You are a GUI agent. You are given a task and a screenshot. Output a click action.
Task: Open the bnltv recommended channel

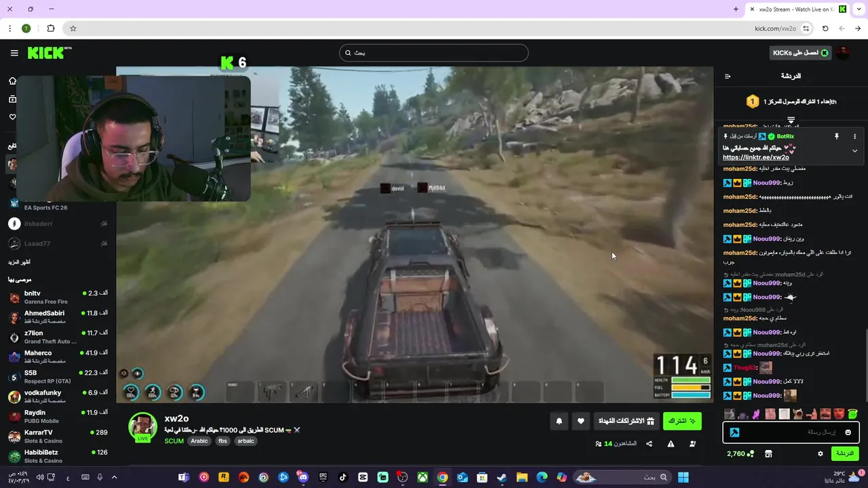[58, 297]
